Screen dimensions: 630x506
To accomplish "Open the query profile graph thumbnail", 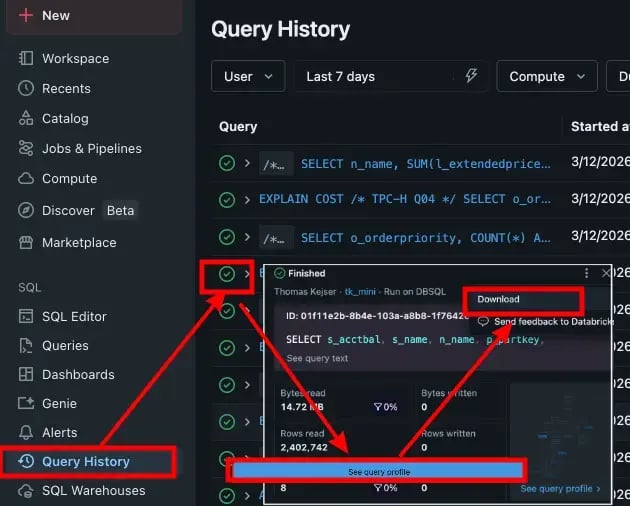I will 560,432.
